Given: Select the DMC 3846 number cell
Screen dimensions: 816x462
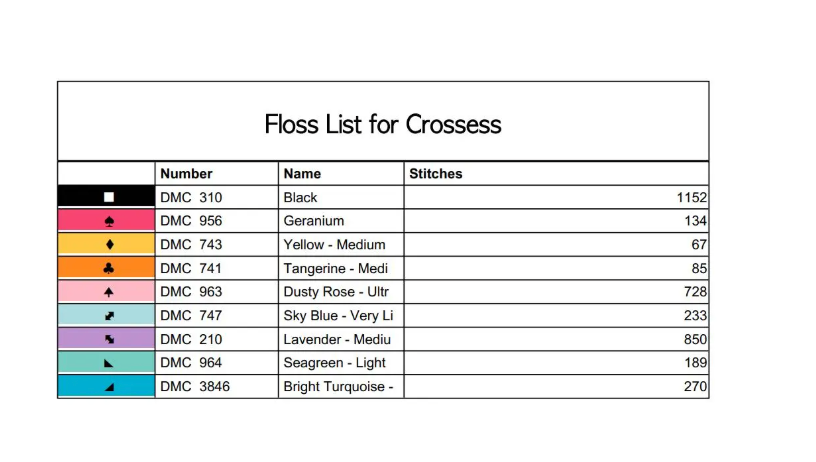Looking at the screenshot, I should pos(195,387).
